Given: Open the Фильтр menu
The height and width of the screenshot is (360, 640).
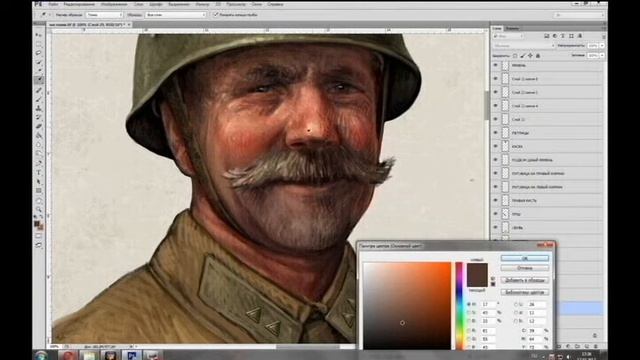Looking at the screenshot, I should click(202, 4).
